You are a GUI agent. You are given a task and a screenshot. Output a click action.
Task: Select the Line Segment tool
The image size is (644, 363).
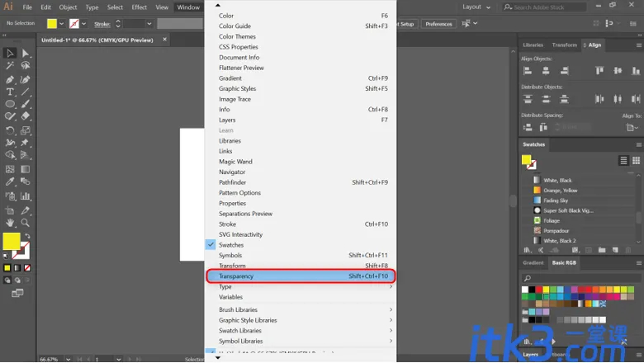tap(26, 92)
